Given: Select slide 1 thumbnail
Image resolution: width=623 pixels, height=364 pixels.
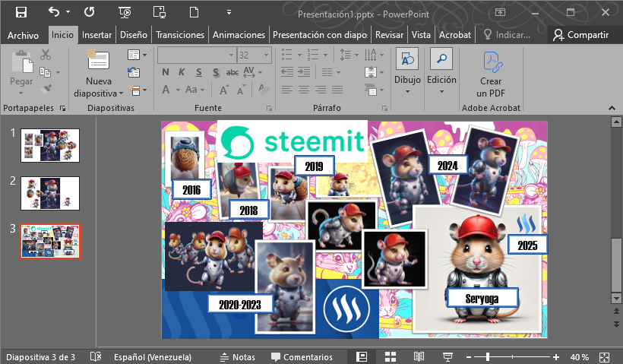Looking at the screenshot, I should pos(49,144).
